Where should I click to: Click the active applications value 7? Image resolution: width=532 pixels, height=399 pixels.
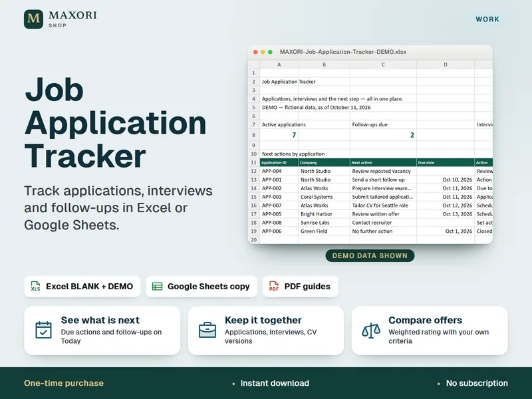pos(294,135)
